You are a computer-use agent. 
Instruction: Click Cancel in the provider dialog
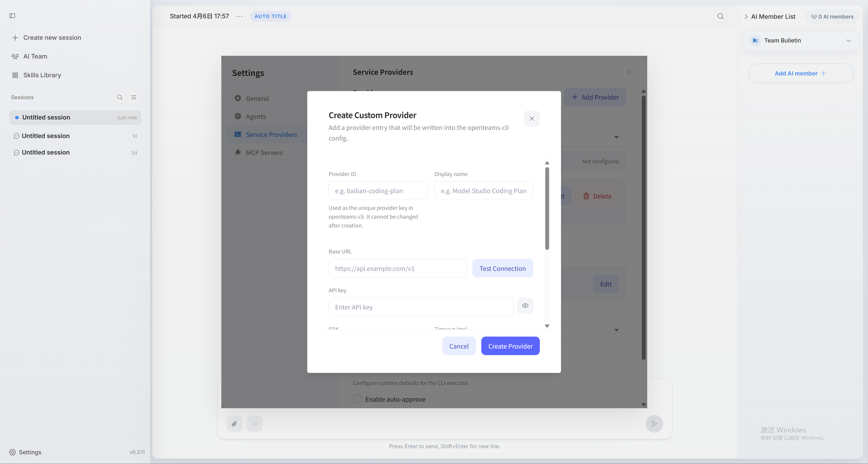point(459,346)
